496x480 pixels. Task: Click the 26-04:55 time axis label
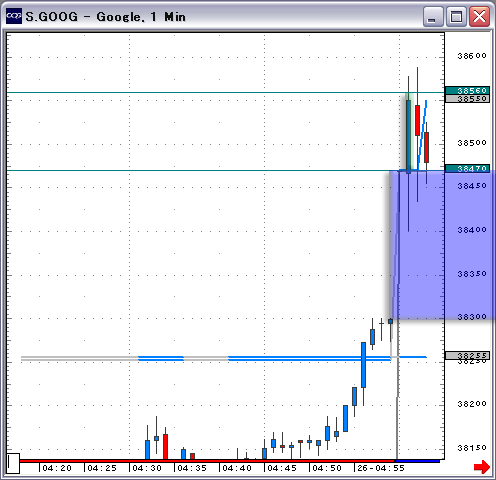(381, 468)
